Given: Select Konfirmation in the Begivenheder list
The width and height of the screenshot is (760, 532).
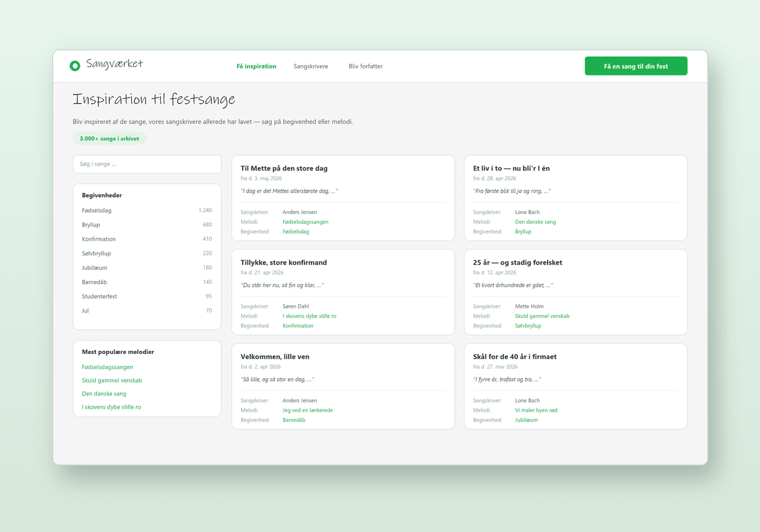Looking at the screenshot, I should coord(147,239).
